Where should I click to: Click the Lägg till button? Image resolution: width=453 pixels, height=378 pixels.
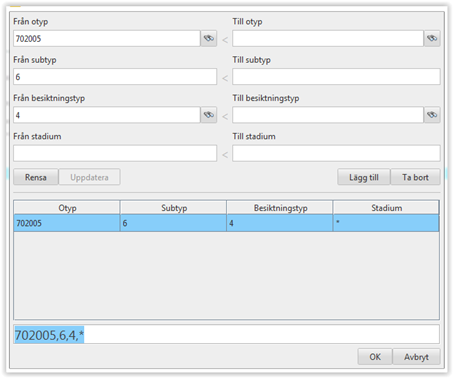pyautogui.click(x=364, y=177)
